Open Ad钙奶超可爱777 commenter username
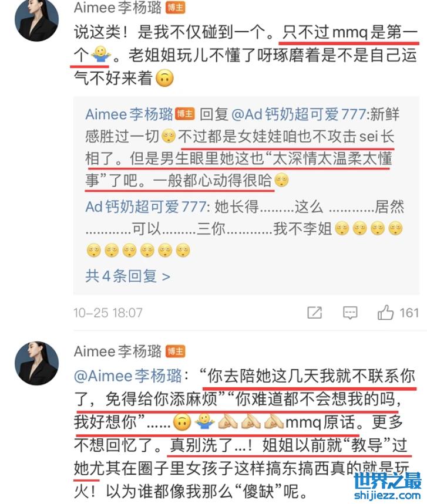This screenshot has height=504, width=427. click(146, 207)
